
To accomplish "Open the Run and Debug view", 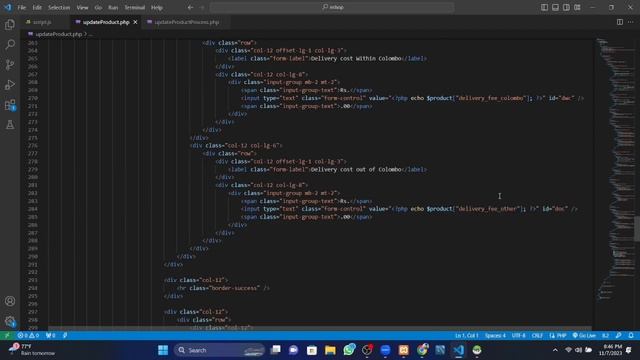I will tap(10, 84).
